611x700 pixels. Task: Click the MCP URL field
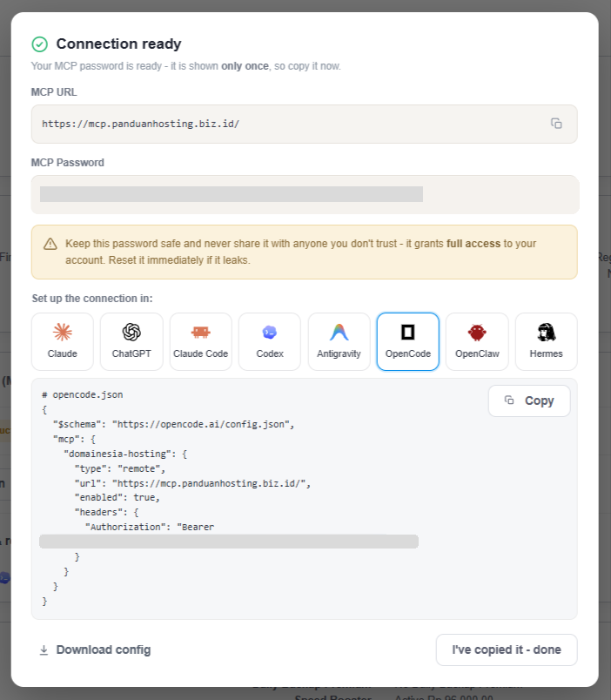pyautogui.click(x=305, y=125)
